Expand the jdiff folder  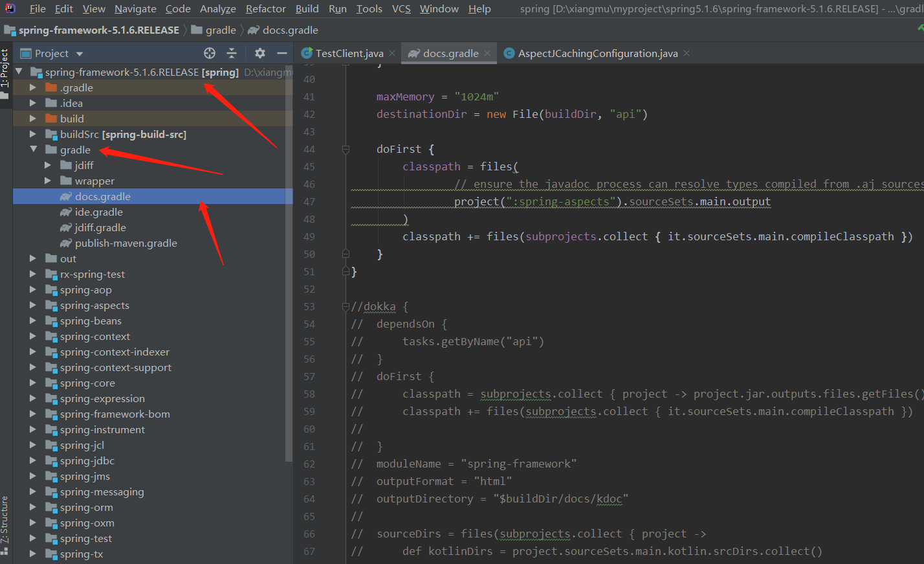coord(48,165)
